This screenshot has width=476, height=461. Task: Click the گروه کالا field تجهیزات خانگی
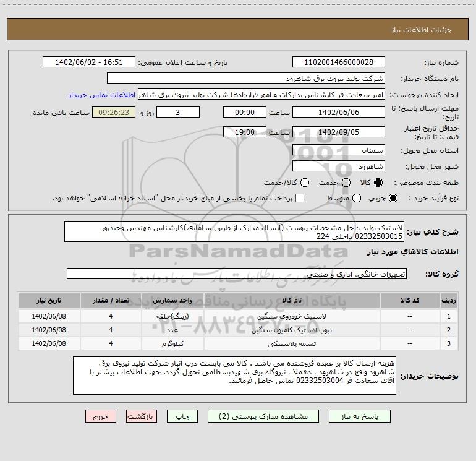(237, 274)
